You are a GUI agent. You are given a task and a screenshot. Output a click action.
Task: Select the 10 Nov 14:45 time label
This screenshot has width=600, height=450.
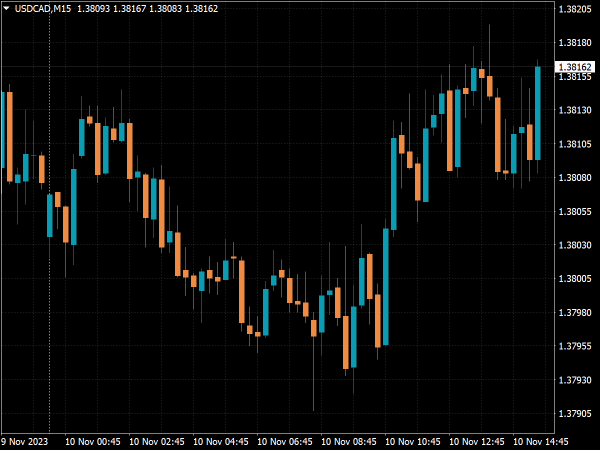point(540,442)
